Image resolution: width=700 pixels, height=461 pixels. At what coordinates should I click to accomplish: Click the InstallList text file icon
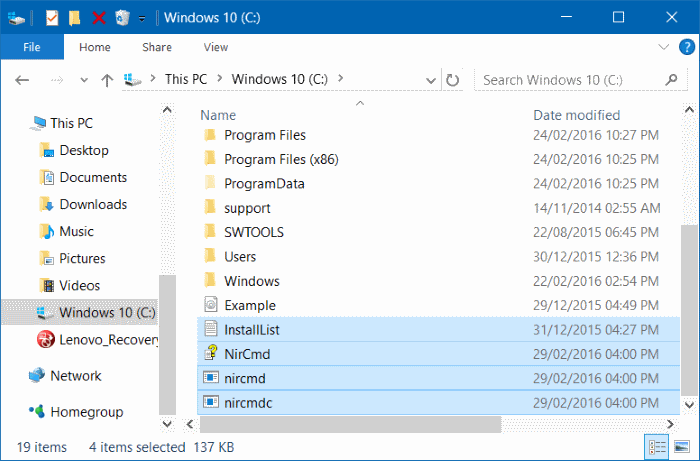[x=211, y=329]
